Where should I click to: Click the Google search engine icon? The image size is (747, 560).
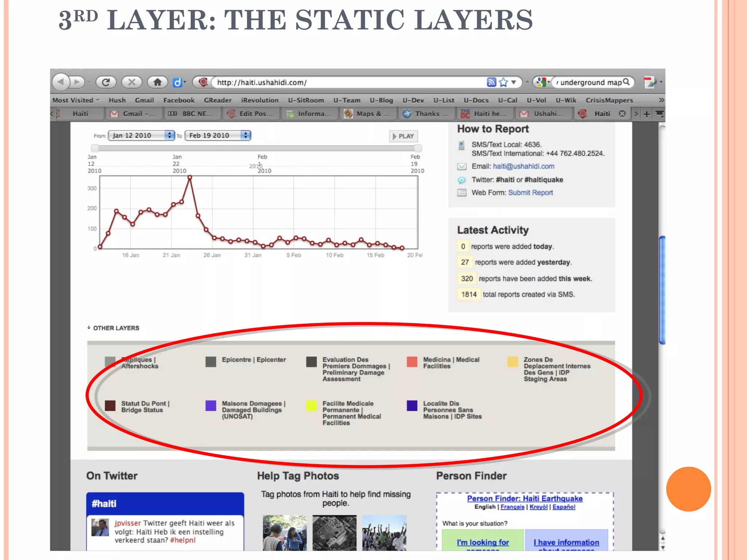click(541, 82)
